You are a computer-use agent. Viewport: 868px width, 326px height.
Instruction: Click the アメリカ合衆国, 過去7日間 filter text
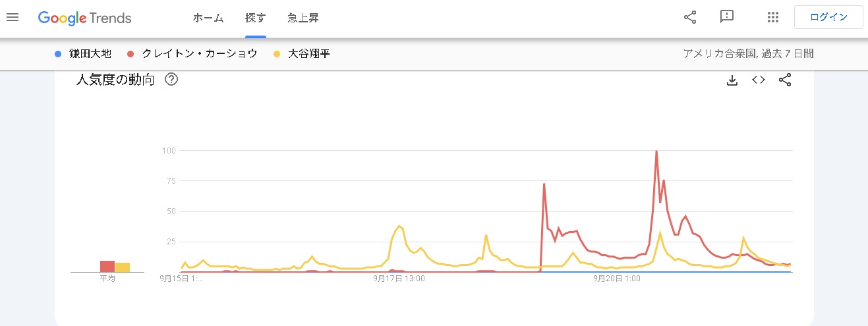point(749,54)
